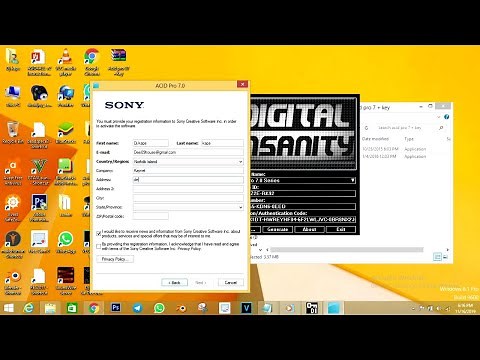Open Photoshop from the taskbar

pos(116,308)
